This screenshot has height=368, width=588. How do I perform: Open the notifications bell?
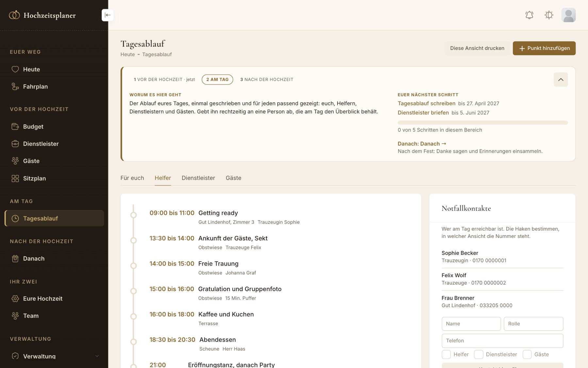(529, 15)
